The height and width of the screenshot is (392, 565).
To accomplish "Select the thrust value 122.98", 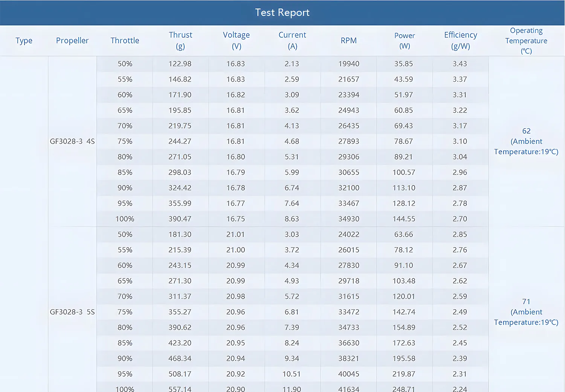I will coord(180,64).
